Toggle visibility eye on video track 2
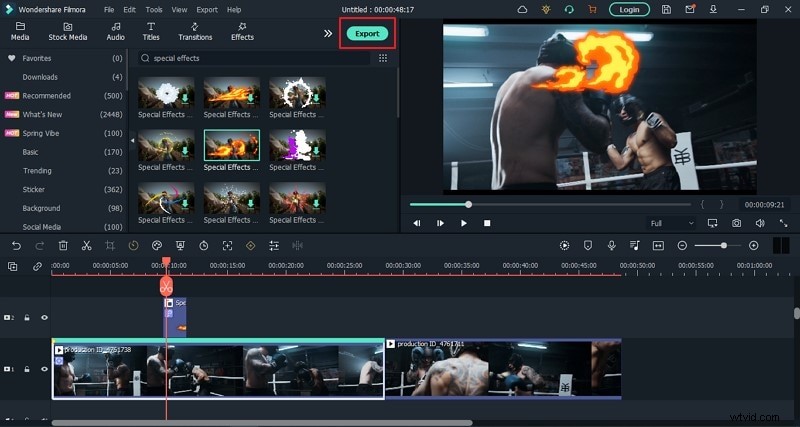 [44, 318]
